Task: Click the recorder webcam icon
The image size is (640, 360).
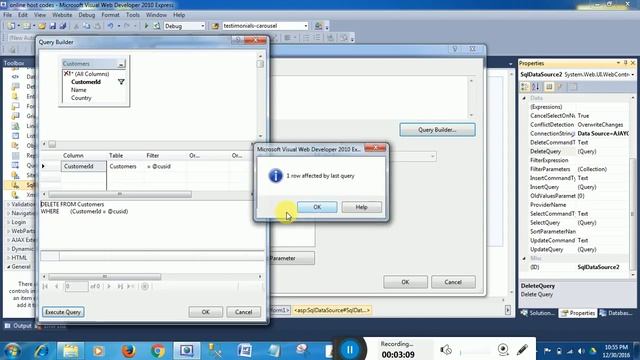Action: pos(503,350)
